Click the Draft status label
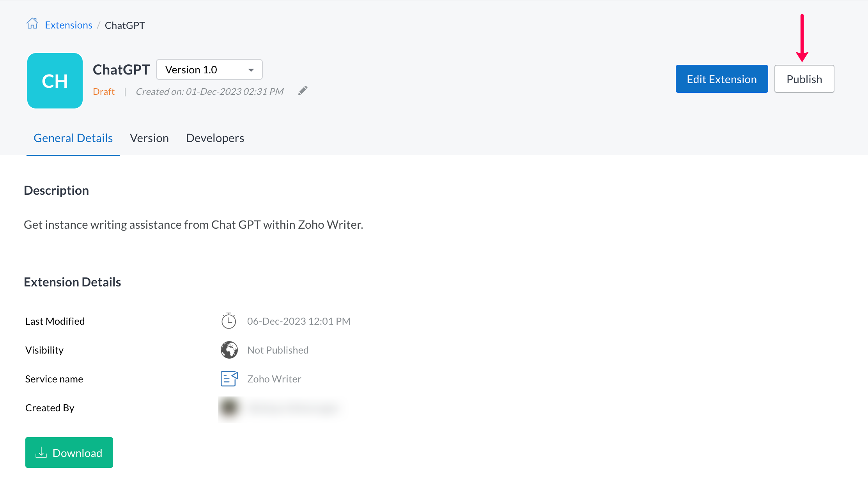Image resolution: width=868 pixels, height=480 pixels. (104, 92)
